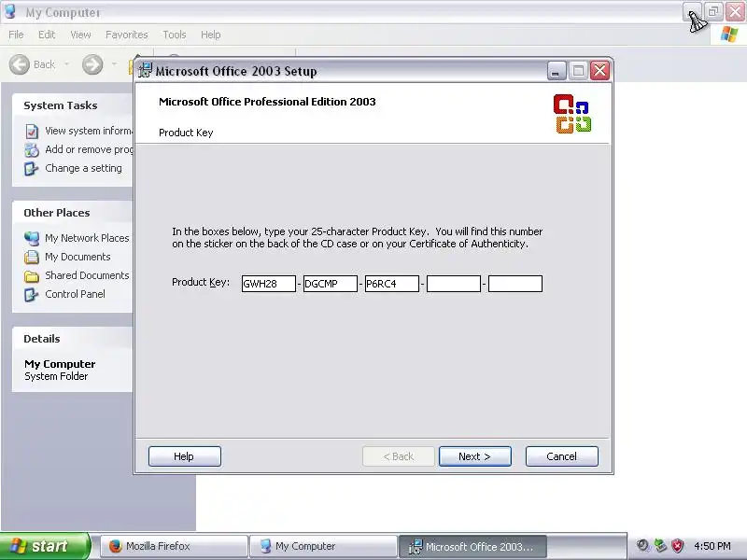Click the Shared Documents folder icon

pos(32,276)
